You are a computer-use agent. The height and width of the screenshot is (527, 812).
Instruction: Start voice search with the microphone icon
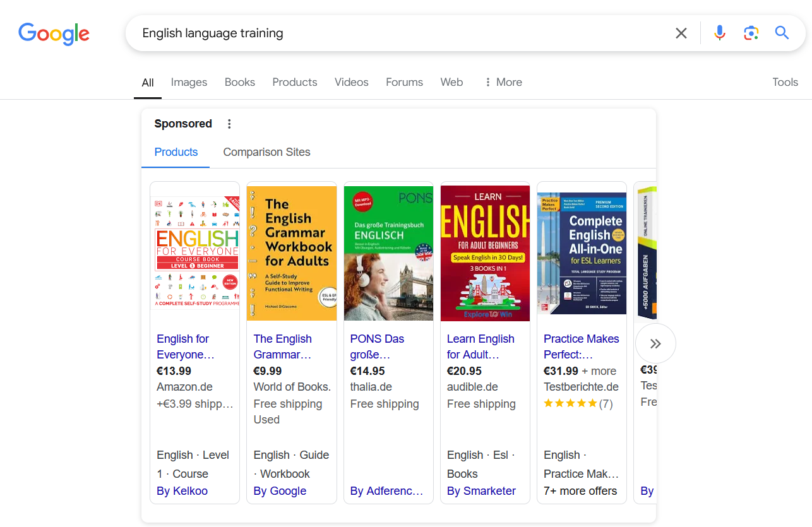720,33
